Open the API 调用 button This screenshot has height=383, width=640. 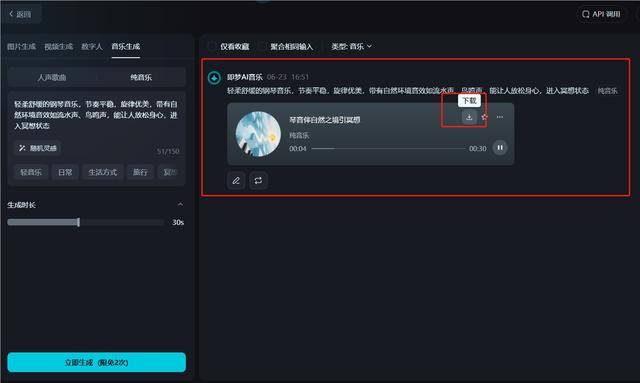[601, 14]
